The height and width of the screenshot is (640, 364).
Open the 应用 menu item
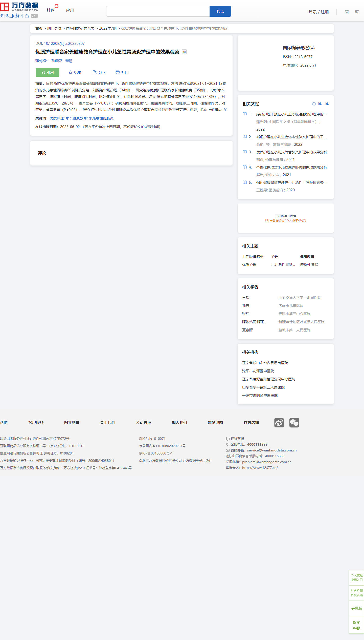pyautogui.click(x=70, y=10)
